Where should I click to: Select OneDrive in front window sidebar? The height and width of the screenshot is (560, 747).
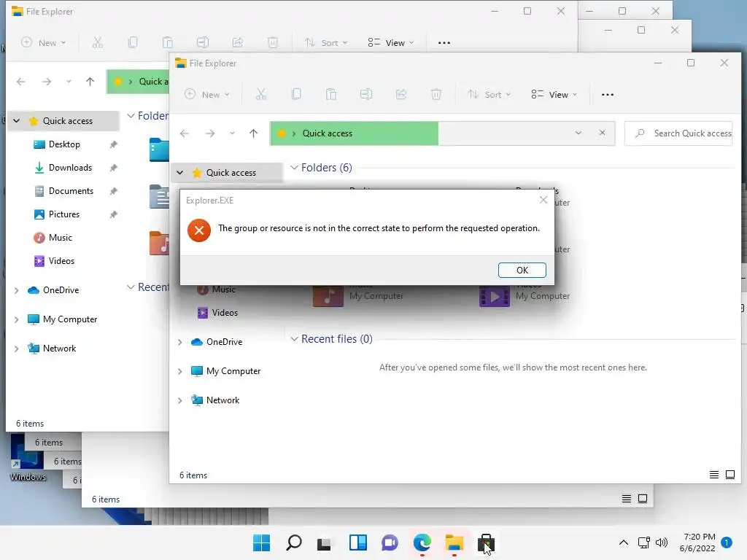click(x=224, y=342)
